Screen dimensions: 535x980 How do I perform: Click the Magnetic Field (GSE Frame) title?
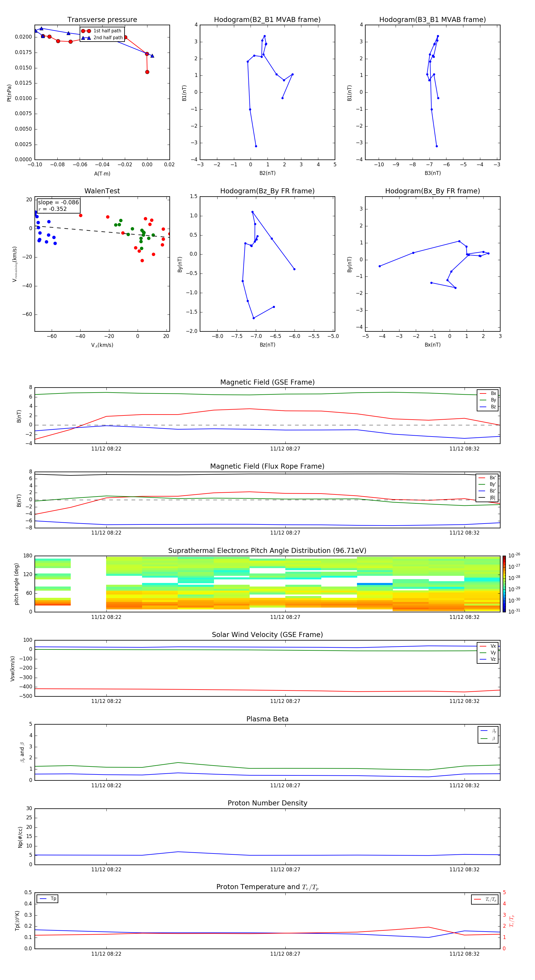coord(267,382)
